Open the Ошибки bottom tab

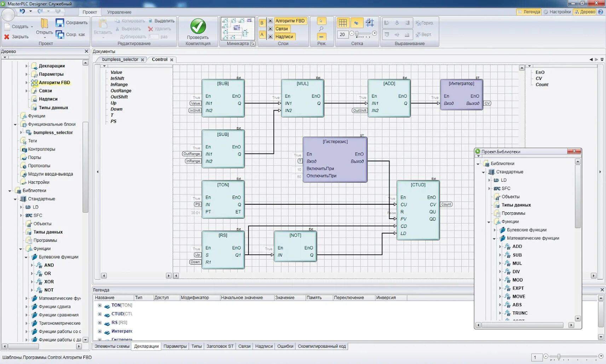pos(285,346)
